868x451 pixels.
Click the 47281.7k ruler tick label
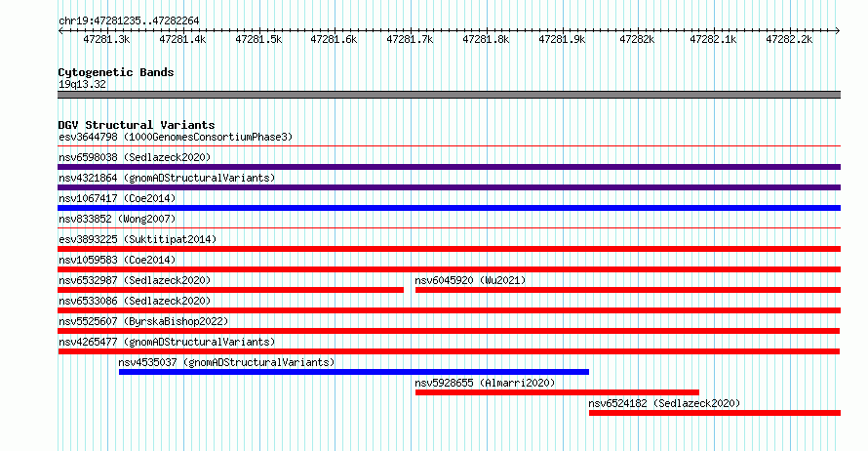[410, 39]
